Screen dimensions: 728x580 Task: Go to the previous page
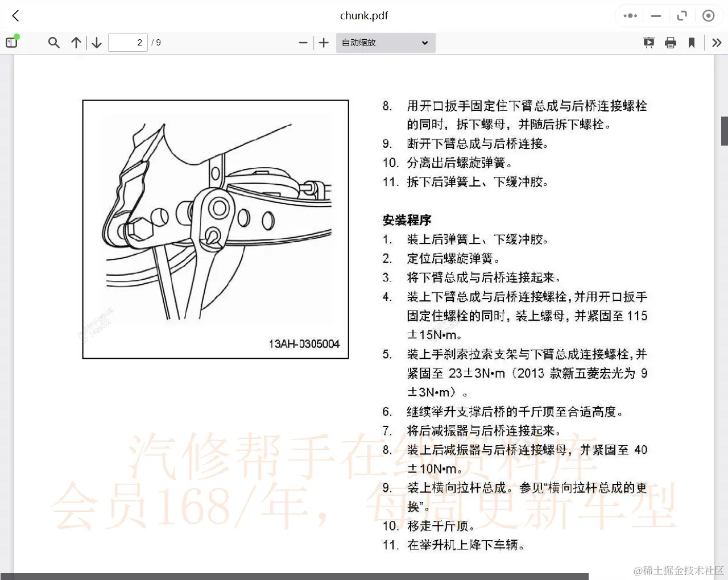click(x=76, y=42)
